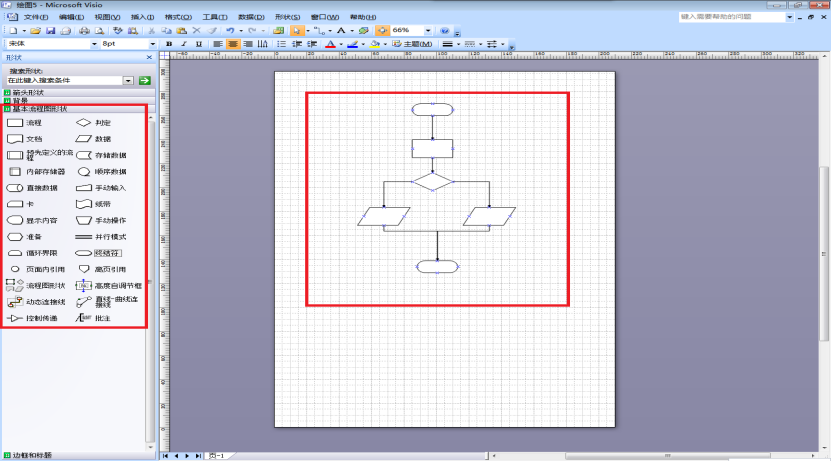Select the 并行模式 parallel mode shape

(101, 237)
